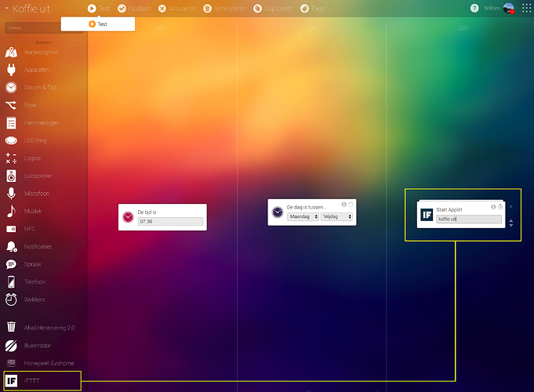This screenshot has height=392, width=534.
Task: Select the Telefoon phone icon
Action: coord(11,282)
